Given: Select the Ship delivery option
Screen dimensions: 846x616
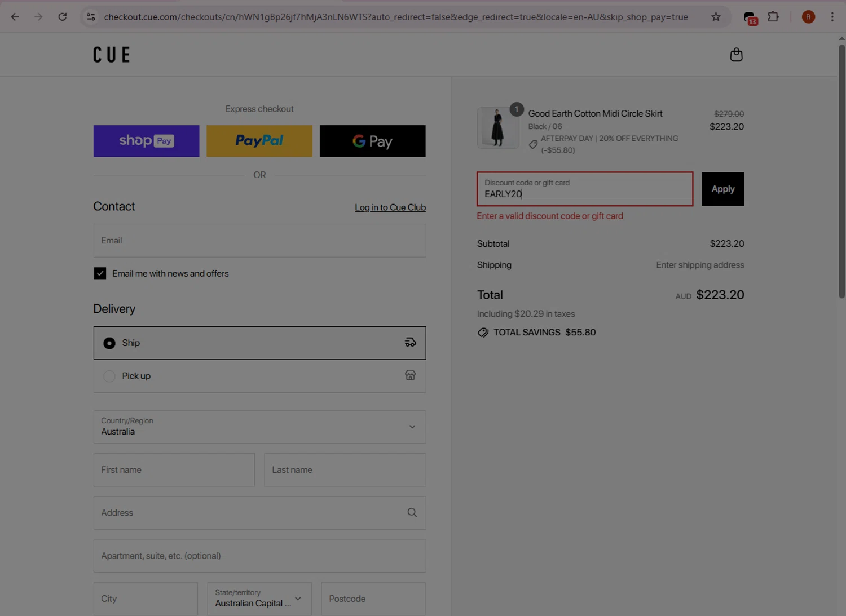Looking at the screenshot, I should click(259, 343).
